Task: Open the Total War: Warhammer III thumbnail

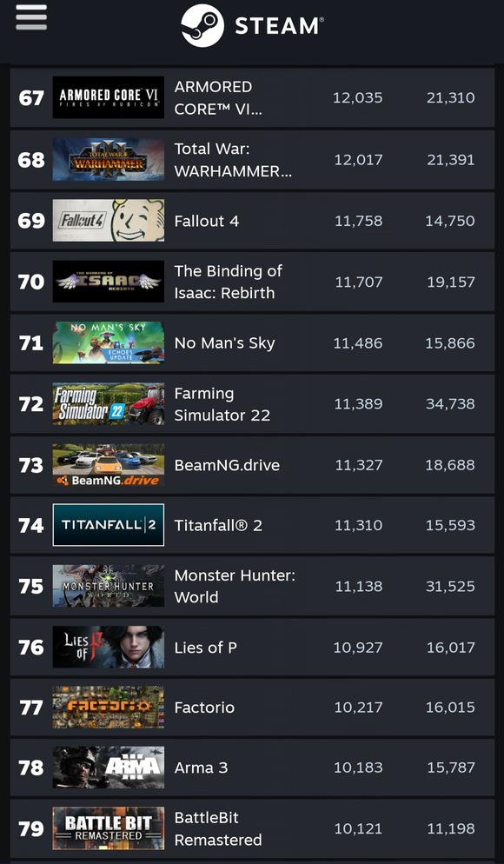Action: pyautogui.click(x=109, y=160)
